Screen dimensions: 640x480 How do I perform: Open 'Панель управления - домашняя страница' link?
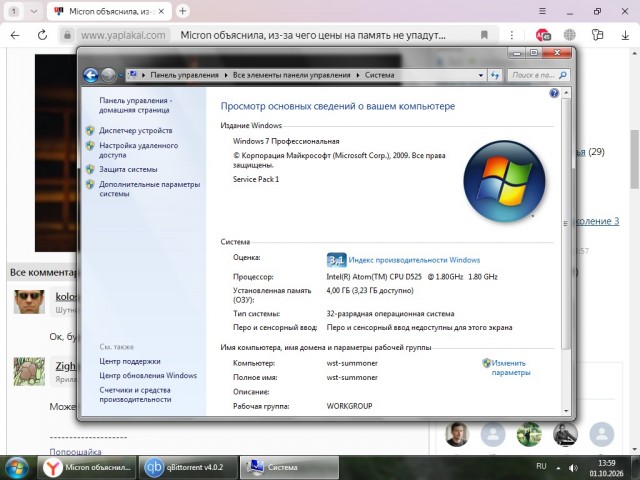click(136, 105)
